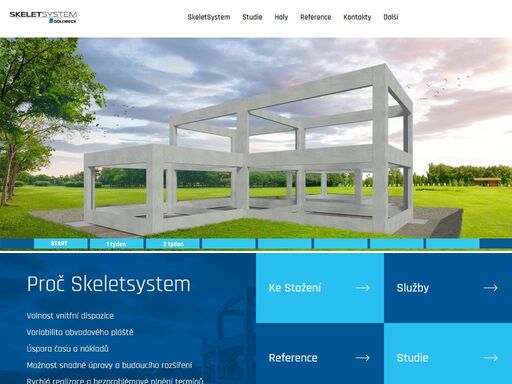512x384 pixels.
Task: Open the SkeletSystem menu item
Action: (x=209, y=17)
